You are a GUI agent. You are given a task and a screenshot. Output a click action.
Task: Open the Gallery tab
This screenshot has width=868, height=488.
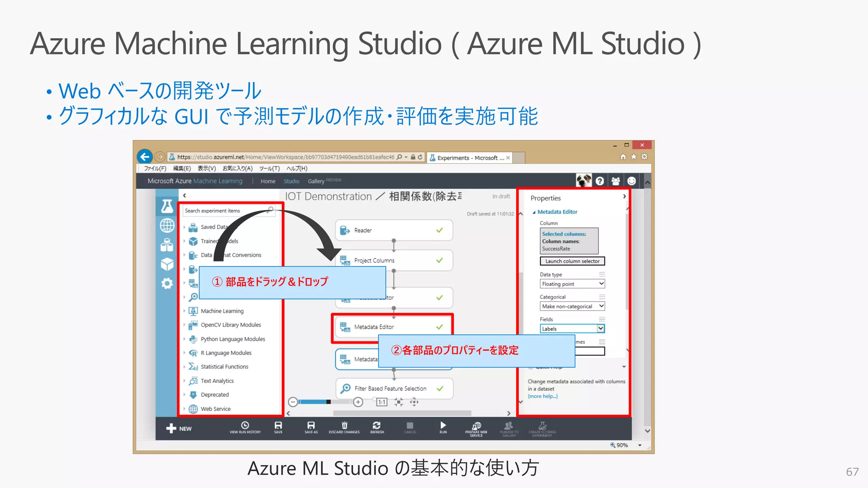pos(316,181)
